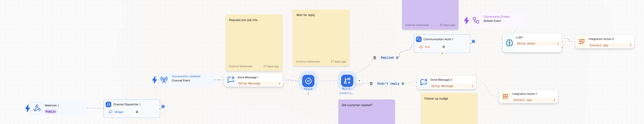This screenshot has width=644, height=124.
Task: Click the Channel Event antenna icon
Action: 164,79
